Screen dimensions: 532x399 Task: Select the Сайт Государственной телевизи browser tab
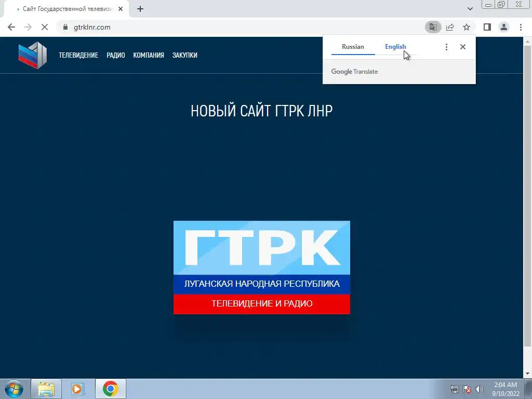coord(66,9)
